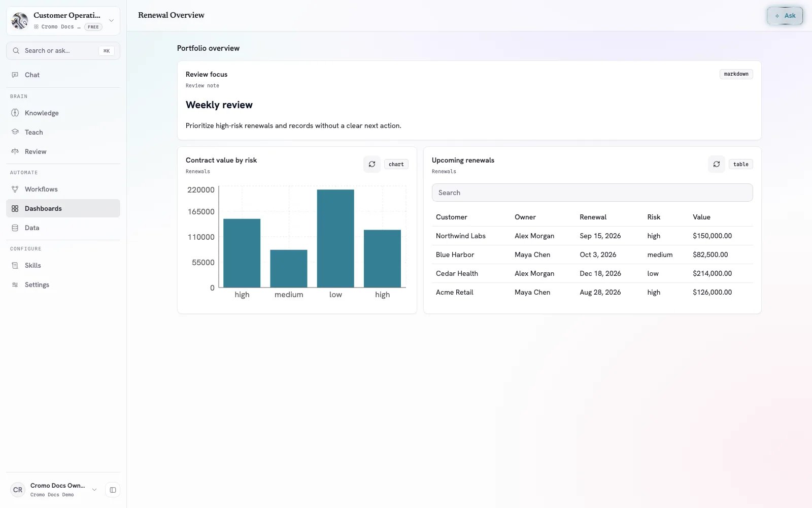Open the Ask assistant button

click(785, 16)
